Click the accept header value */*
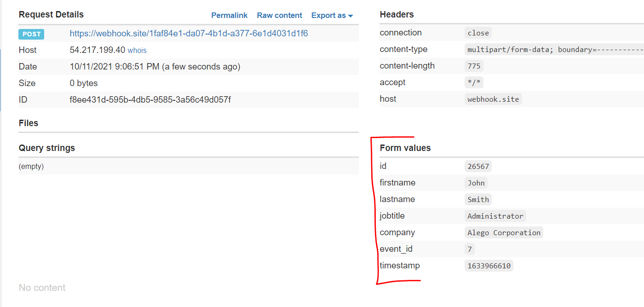The image size is (644, 307). 474,82
